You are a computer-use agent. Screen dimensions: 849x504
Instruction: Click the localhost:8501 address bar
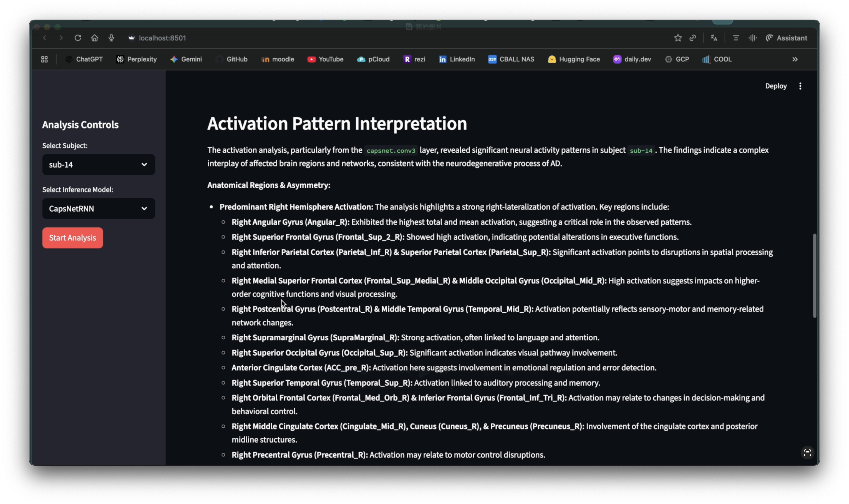[x=162, y=38]
